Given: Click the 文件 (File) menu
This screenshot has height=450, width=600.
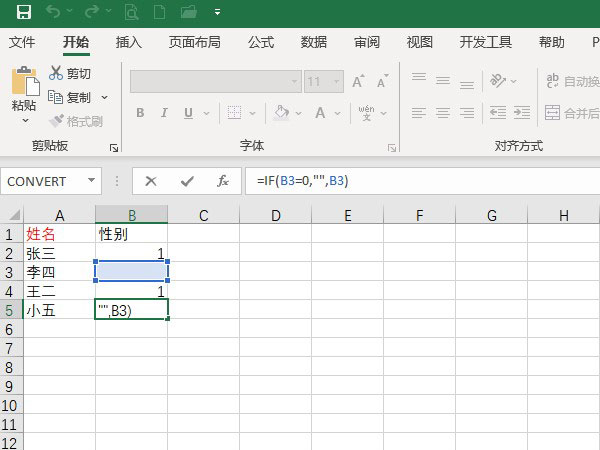Looking at the screenshot, I should click(22, 42).
